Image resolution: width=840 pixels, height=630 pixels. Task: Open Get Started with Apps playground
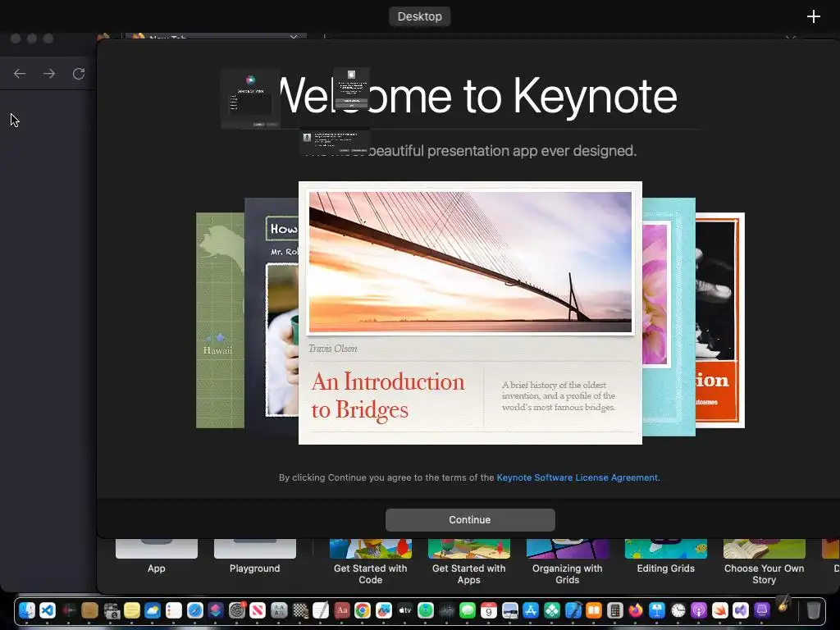coord(468,561)
